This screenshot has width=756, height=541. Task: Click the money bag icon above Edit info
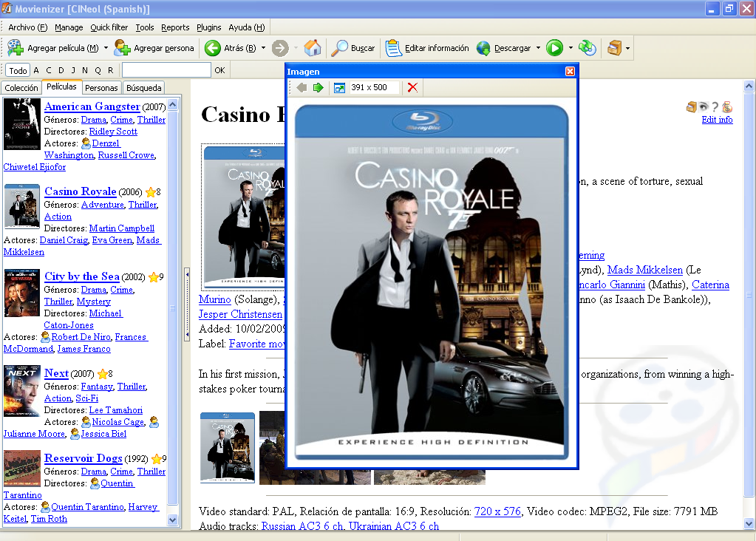pos(727,106)
